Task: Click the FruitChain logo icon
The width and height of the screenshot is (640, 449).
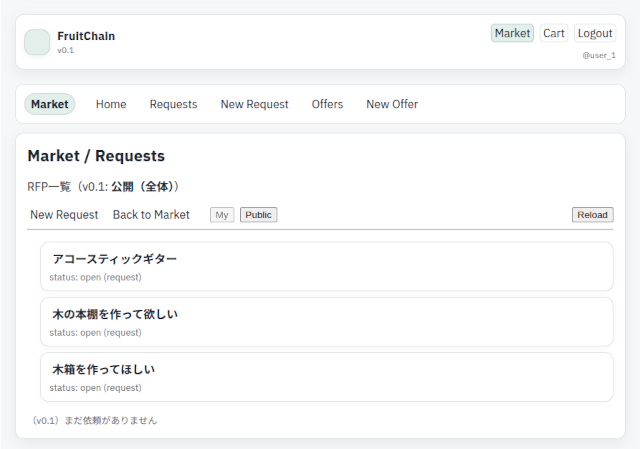Action: 37,42
